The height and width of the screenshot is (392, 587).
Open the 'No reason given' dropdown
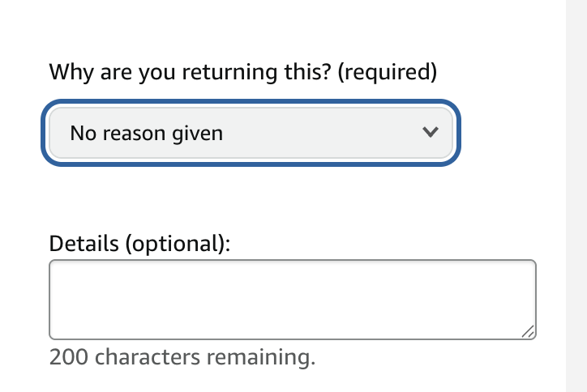(251, 133)
